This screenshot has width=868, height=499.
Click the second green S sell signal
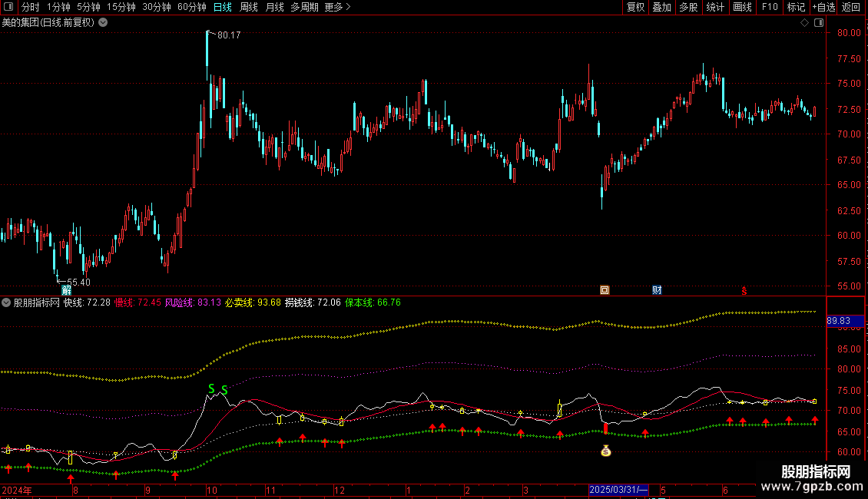224,391
